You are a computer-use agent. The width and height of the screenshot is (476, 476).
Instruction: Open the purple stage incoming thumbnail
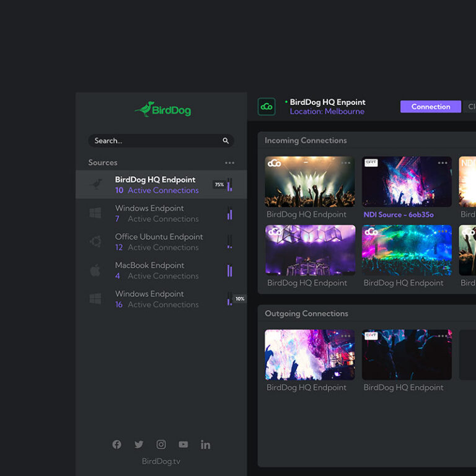click(311, 250)
